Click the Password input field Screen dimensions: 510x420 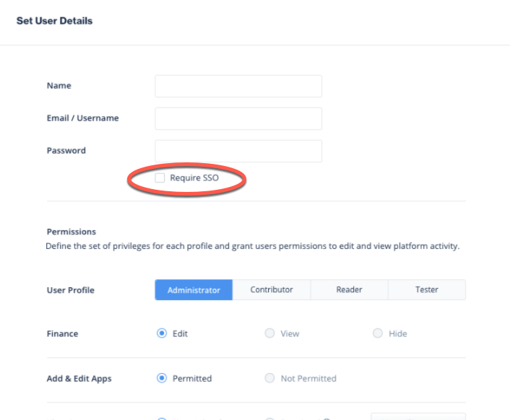[238, 151]
